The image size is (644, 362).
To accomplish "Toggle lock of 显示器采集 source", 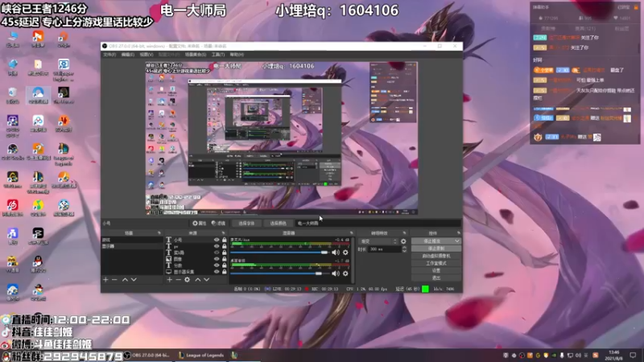I will click(225, 272).
